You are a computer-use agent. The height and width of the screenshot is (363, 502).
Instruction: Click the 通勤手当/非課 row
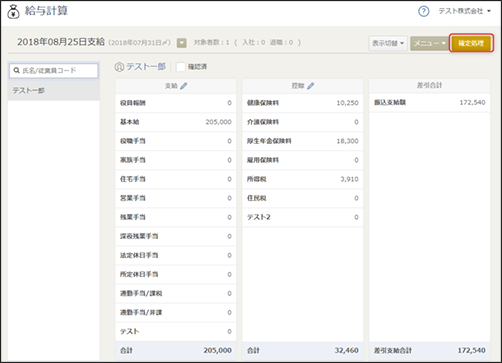[x=176, y=312]
